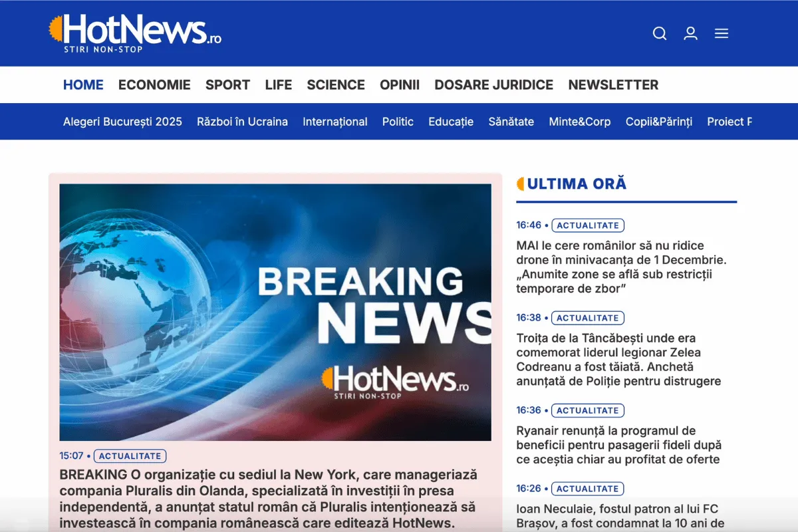
Task: Select the HOME menu item
Action: (x=83, y=85)
